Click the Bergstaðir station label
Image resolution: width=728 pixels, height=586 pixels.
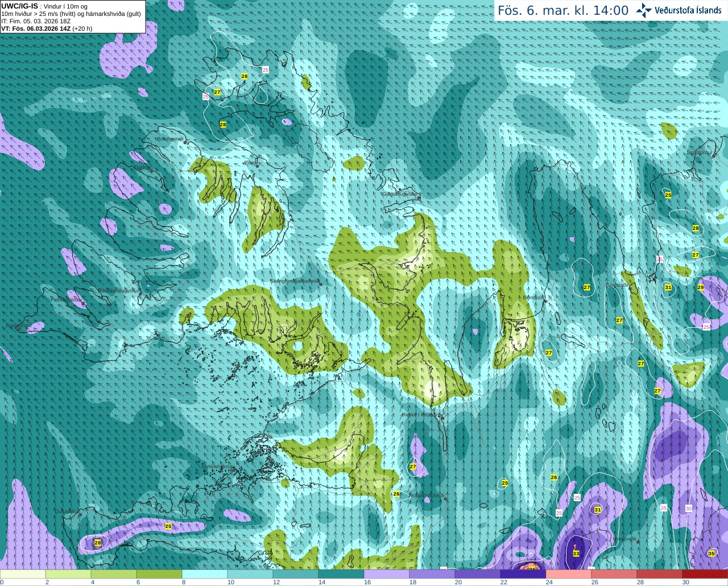click(617, 285)
